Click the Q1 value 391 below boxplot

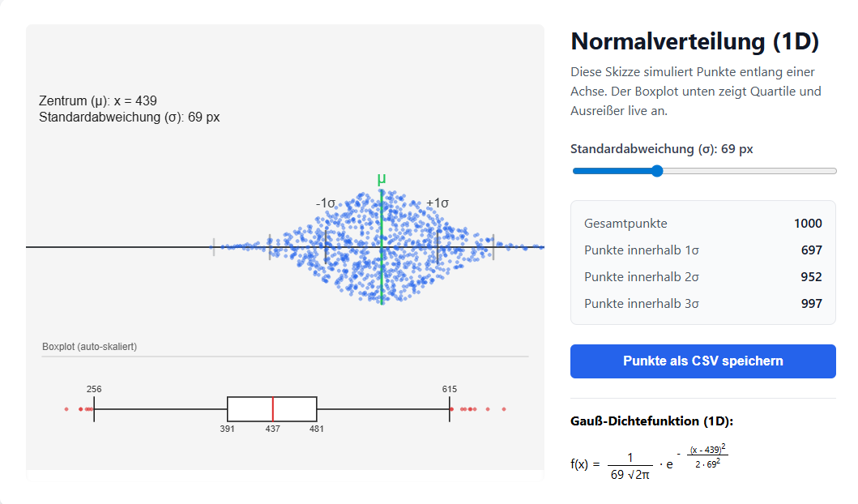tap(228, 429)
